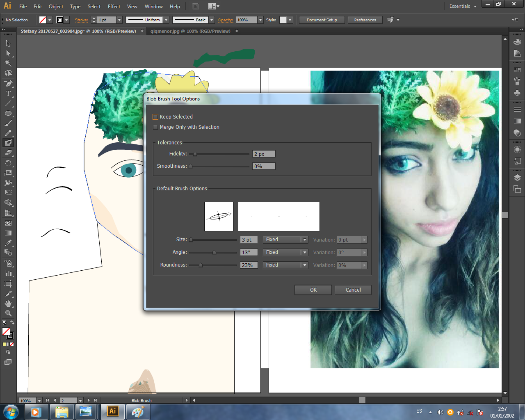Click the Stroke panel link label
525x420 pixels.
[81, 20]
